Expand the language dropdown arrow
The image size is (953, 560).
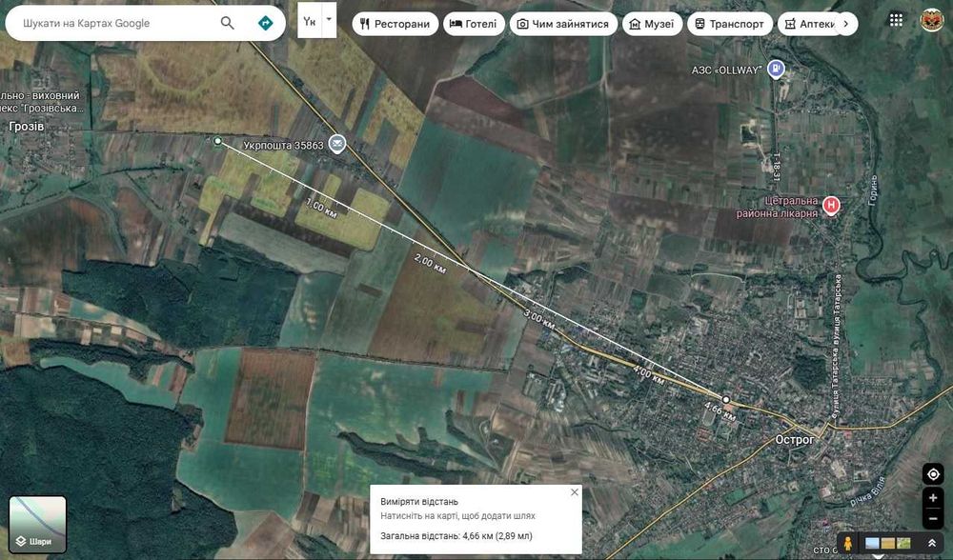pos(329,19)
